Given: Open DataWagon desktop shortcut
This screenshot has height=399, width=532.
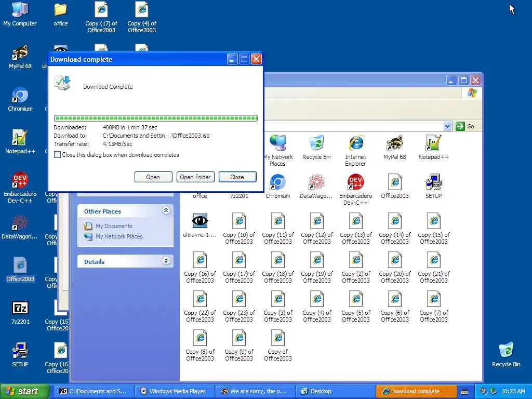Looking at the screenshot, I should pyautogui.click(x=20, y=227).
